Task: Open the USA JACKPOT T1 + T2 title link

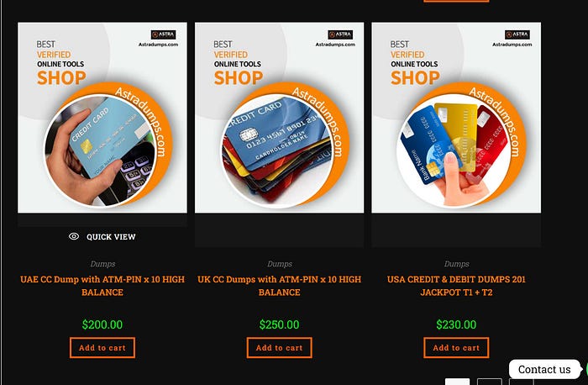Action: coord(456,286)
